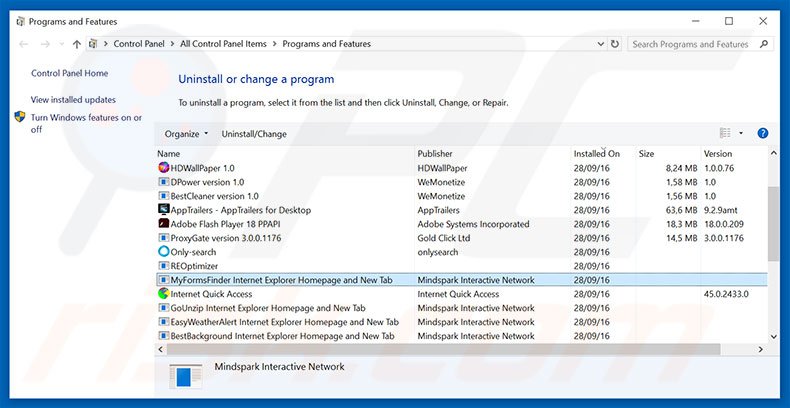Image resolution: width=790 pixels, height=408 pixels.
Task: Click the Uninstall/Change button
Action: tap(254, 134)
